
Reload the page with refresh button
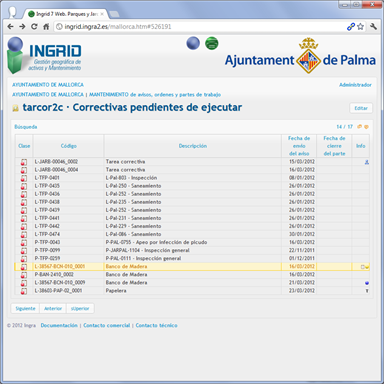[34, 27]
